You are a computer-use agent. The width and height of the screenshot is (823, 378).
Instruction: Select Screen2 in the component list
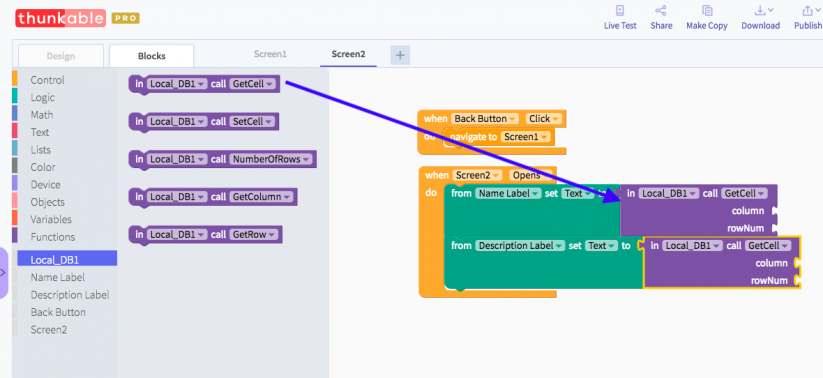(x=48, y=330)
